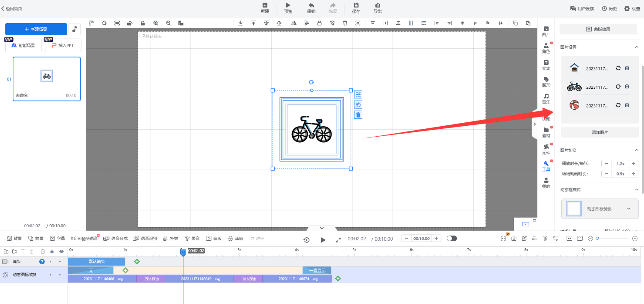Open the Subtitle (字幕) tab in timeline toolbar

tap(57, 238)
